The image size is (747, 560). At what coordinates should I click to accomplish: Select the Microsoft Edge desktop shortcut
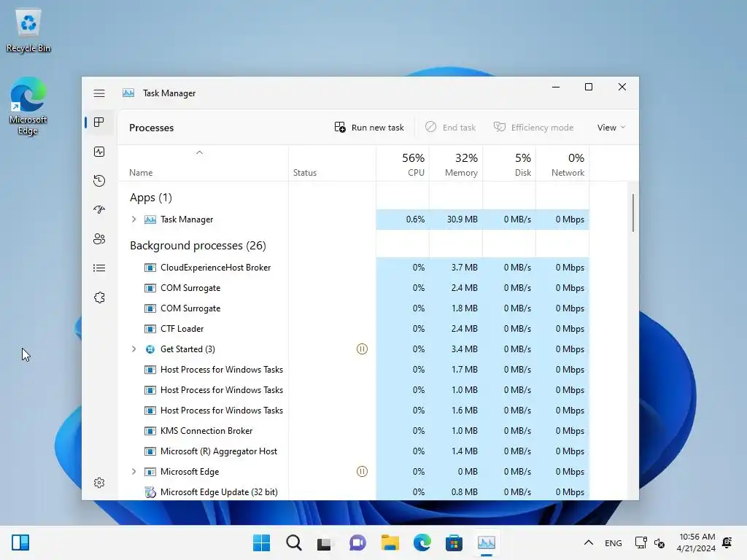(x=28, y=106)
